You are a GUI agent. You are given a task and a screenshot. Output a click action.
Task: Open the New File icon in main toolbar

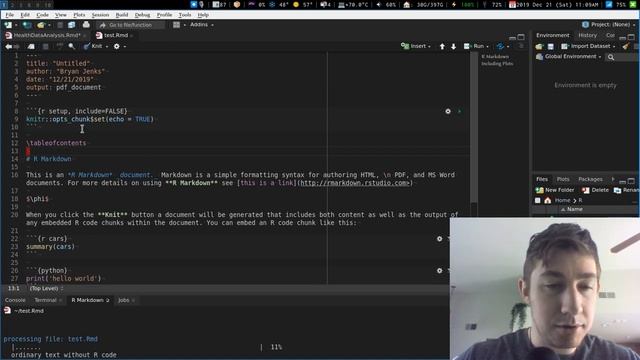click(x=8, y=25)
